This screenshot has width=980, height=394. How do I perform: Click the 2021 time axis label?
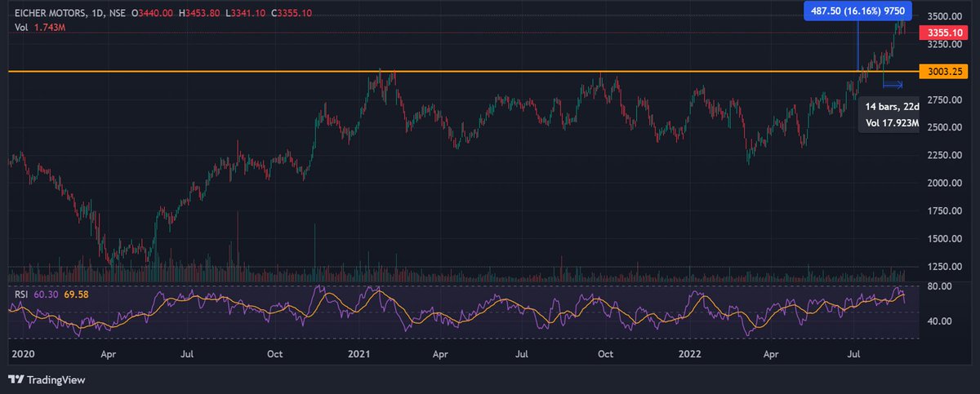click(359, 355)
